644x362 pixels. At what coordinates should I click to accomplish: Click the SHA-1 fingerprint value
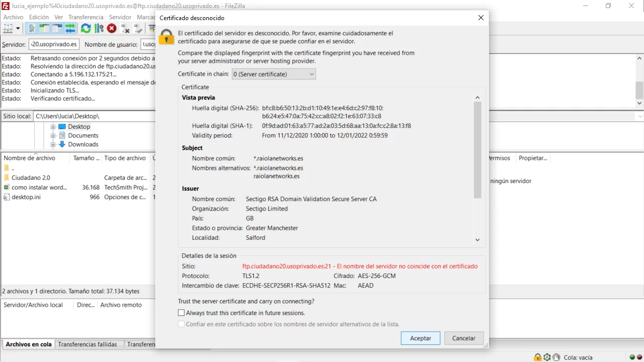(x=337, y=126)
